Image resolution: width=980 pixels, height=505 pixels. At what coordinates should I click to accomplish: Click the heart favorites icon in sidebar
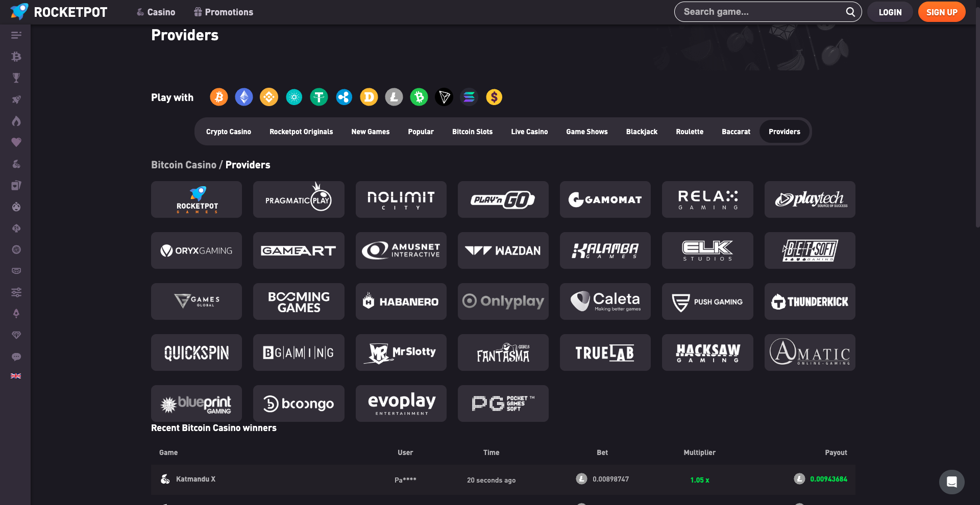pos(16,142)
